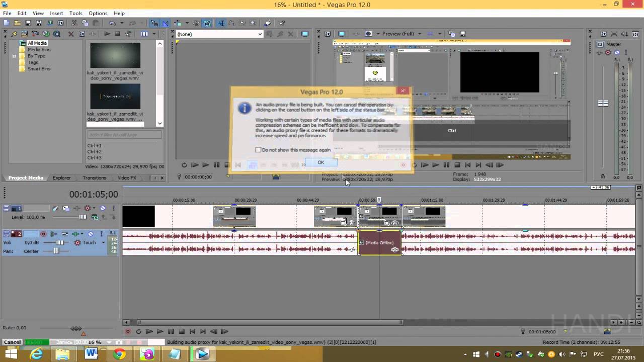Screen dimensions: 644x362
Task: Select the first media thumbnail in Project Media
Action: coord(115,55)
